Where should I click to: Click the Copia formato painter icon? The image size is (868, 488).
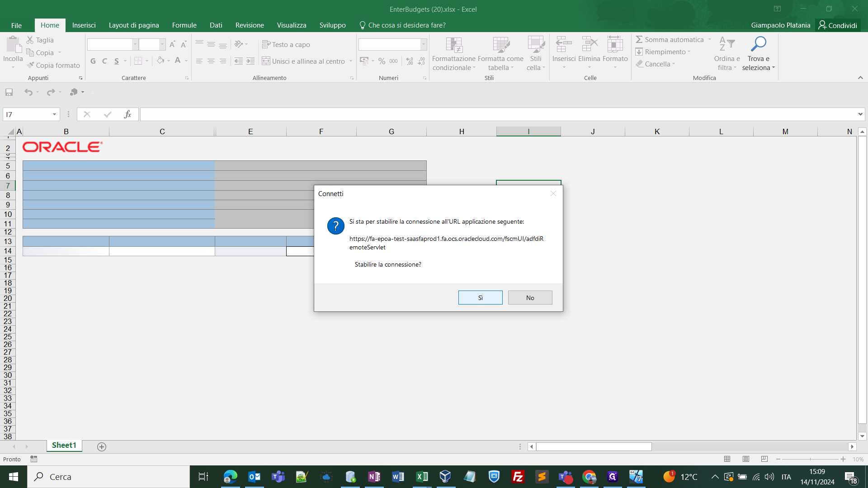pyautogui.click(x=30, y=66)
